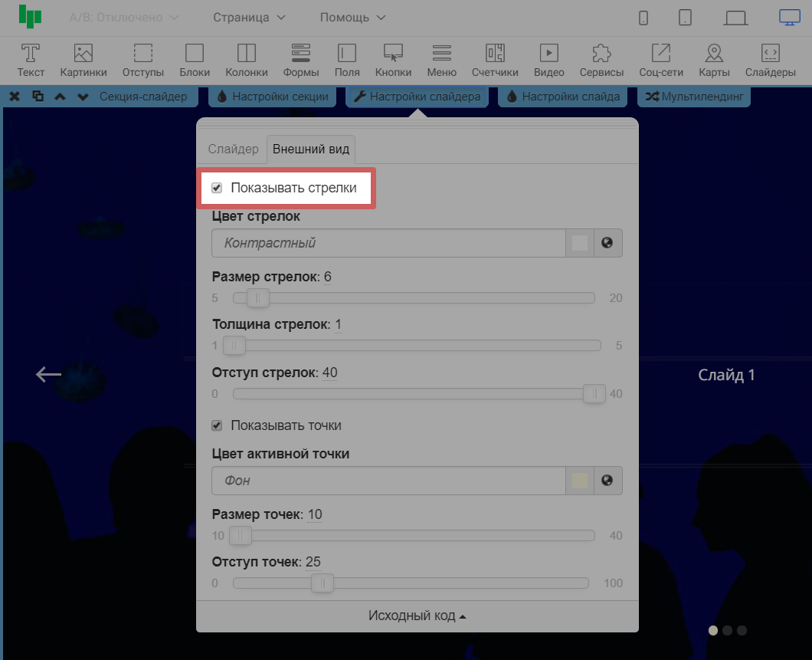Toggle Показывать точки checkbox
Viewport: 812px width, 660px height.
217,425
